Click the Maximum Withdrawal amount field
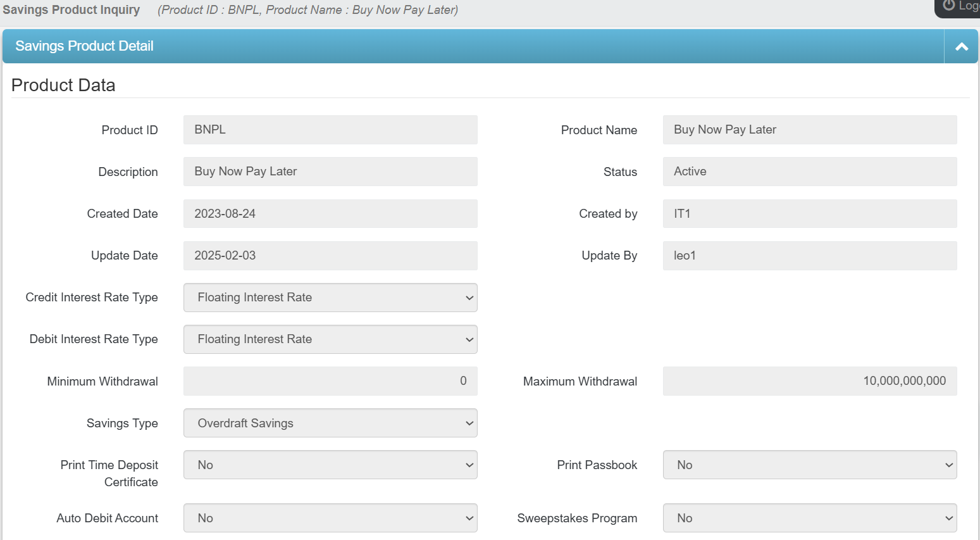 pos(809,381)
